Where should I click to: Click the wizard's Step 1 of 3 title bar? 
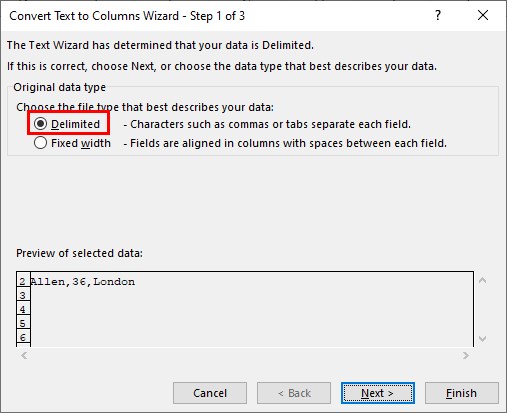point(127,16)
